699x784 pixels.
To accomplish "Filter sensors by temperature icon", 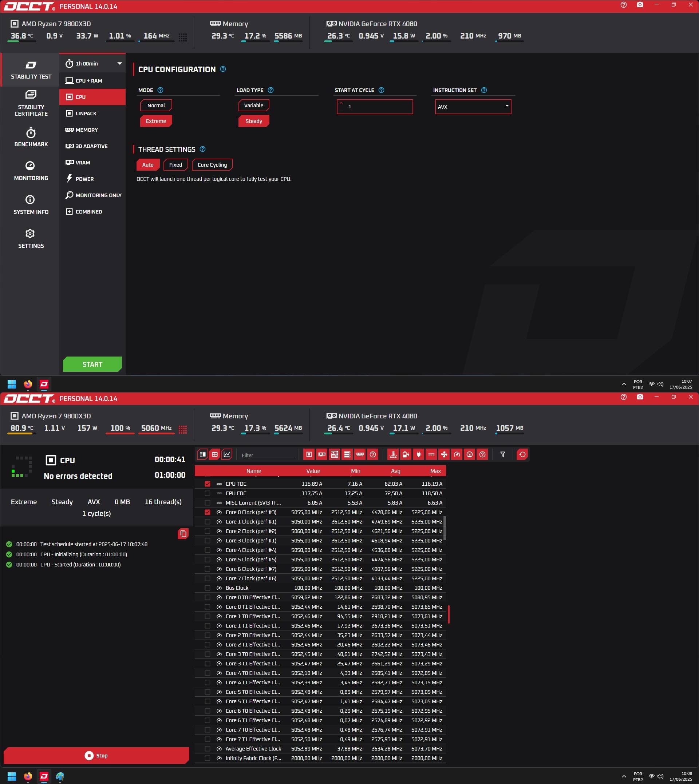I will click(x=393, y=454).
